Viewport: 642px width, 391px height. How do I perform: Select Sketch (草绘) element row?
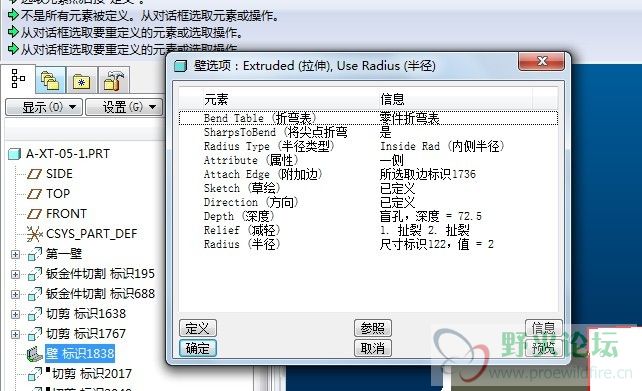click(x=368, y=188)
